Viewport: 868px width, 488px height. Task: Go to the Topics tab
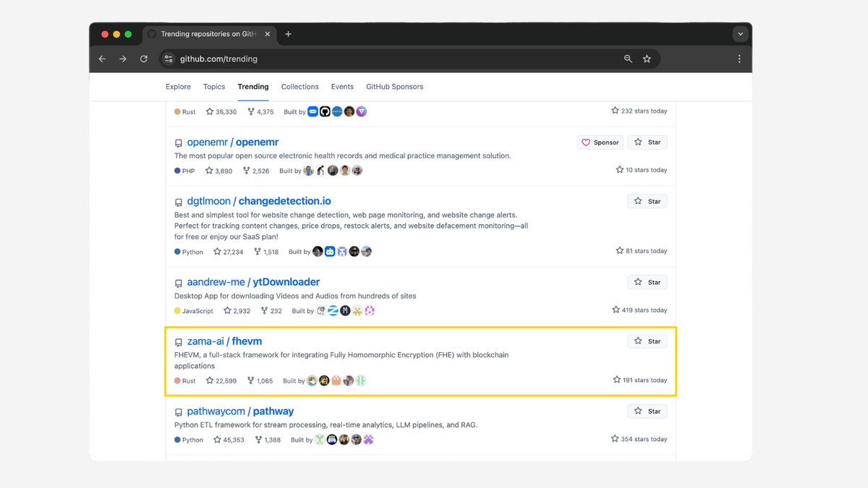tap(214, 87)
